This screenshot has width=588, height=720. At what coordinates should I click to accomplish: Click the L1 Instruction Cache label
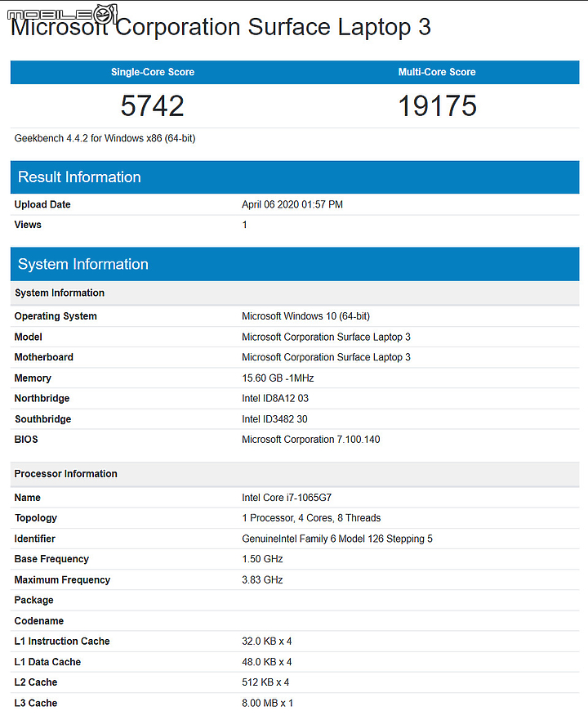click(62, 641)
